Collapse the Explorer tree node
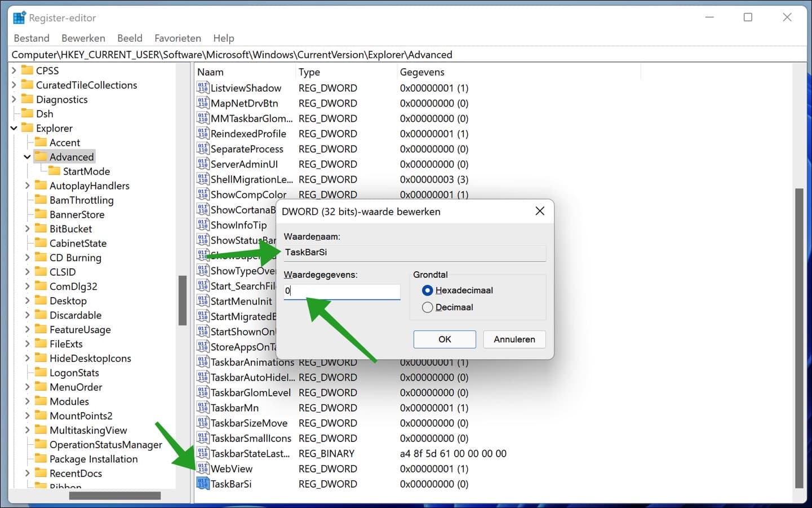The image size is (812, 508). pyautogui.click(x=14, y=129)
